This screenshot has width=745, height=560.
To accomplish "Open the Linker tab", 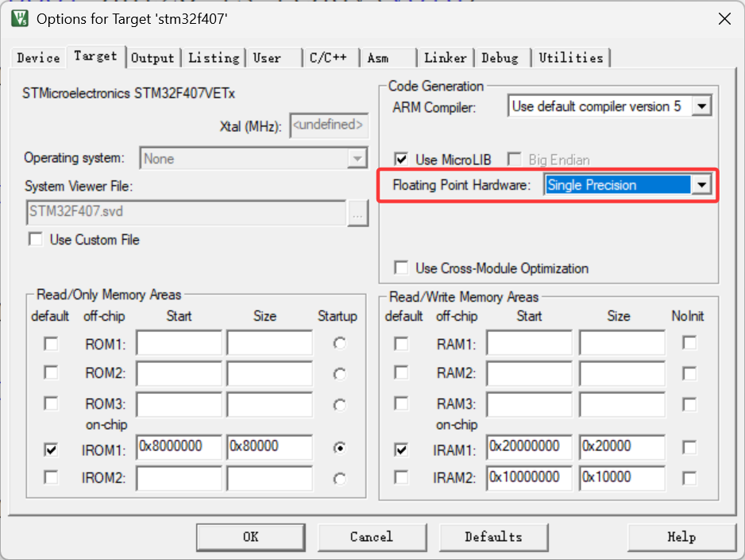I will coord(446,58).
